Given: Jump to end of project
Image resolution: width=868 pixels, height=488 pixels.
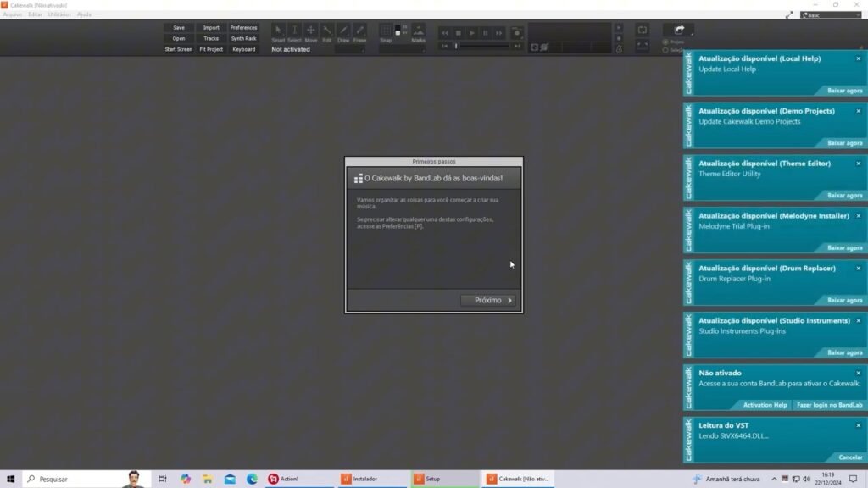Looking at the screenshot, I should (517, 47).
